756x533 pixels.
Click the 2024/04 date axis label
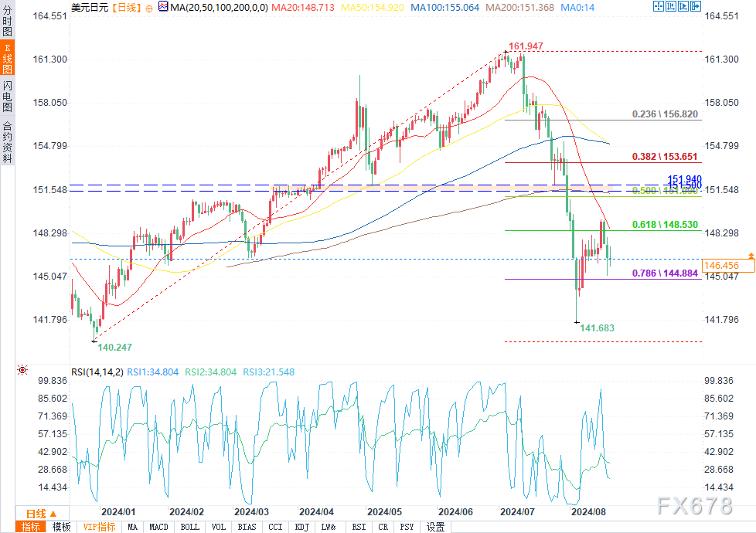point(316,512)
